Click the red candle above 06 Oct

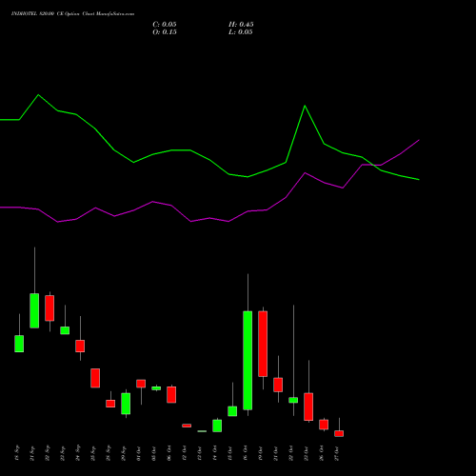[x=171, y=395]
